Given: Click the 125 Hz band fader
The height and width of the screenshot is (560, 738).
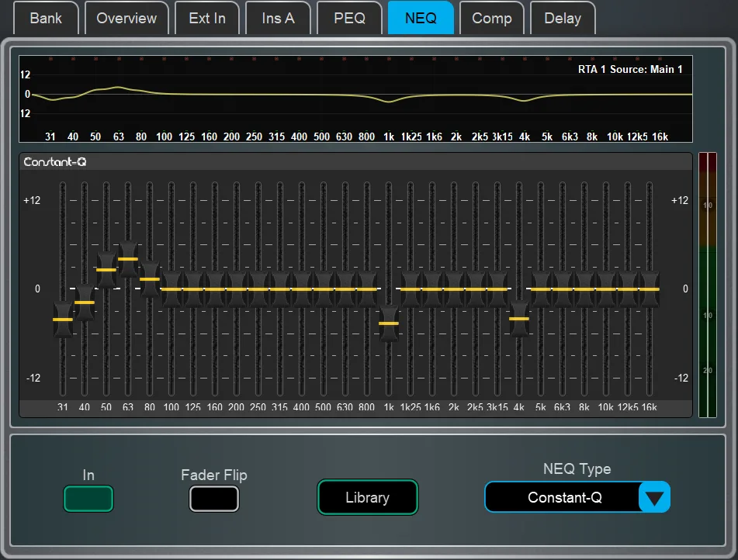Looking at the screenshot, I should pyautogui.click(x=193, y=289).
